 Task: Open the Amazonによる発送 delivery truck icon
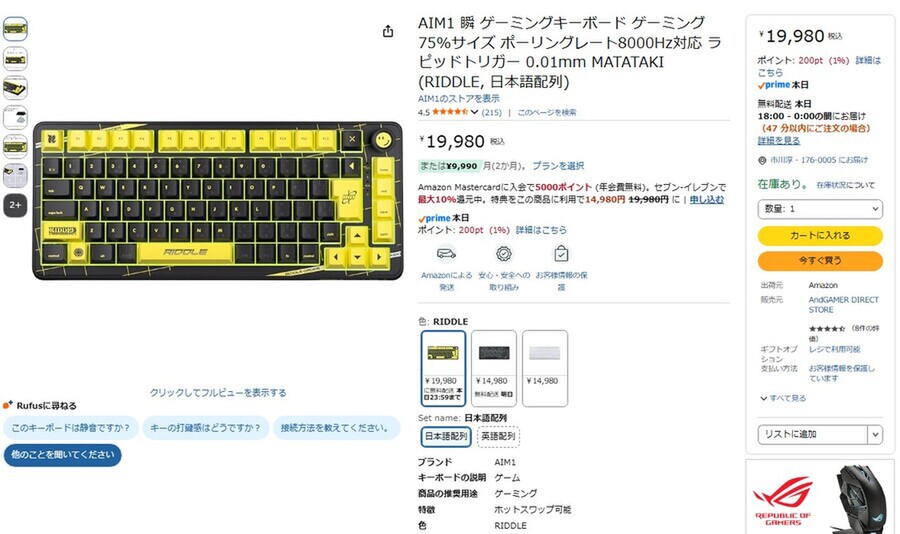tap(446, 253)
